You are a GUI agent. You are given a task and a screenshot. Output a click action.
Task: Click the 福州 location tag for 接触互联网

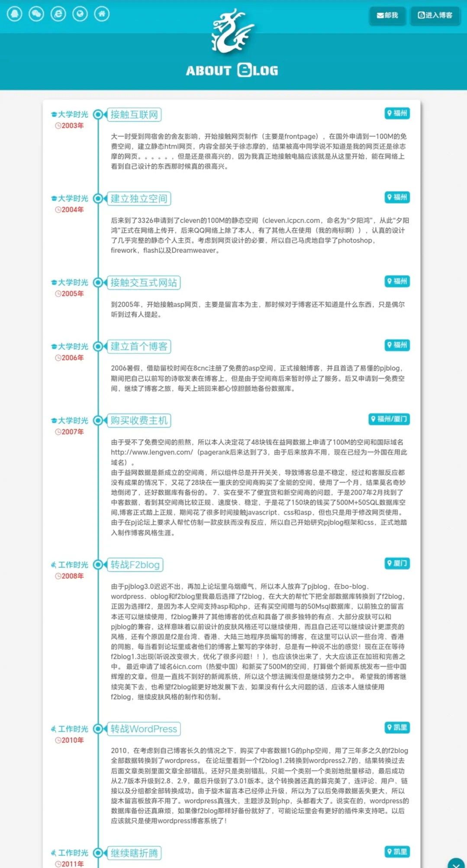(x=397, y=113)
